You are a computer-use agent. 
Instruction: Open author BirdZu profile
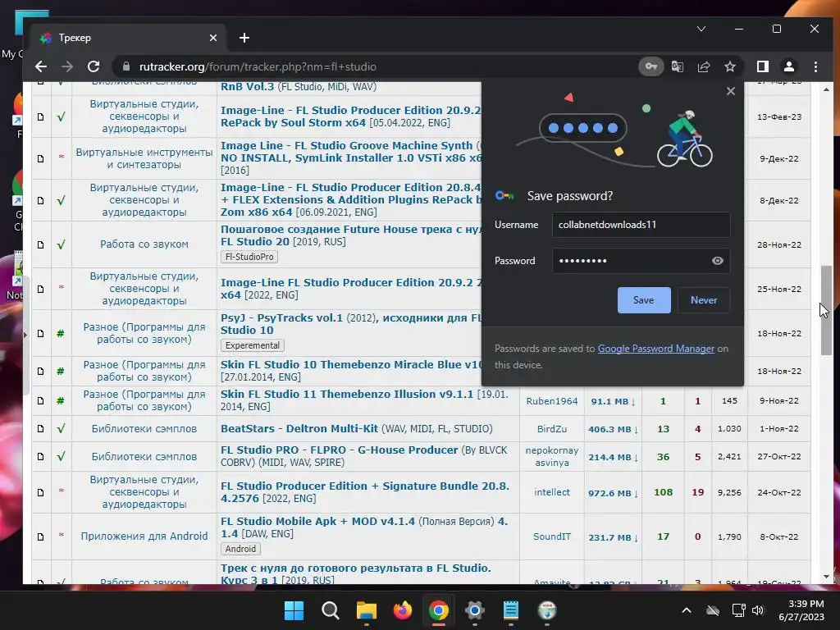click(x=552, y=428)
